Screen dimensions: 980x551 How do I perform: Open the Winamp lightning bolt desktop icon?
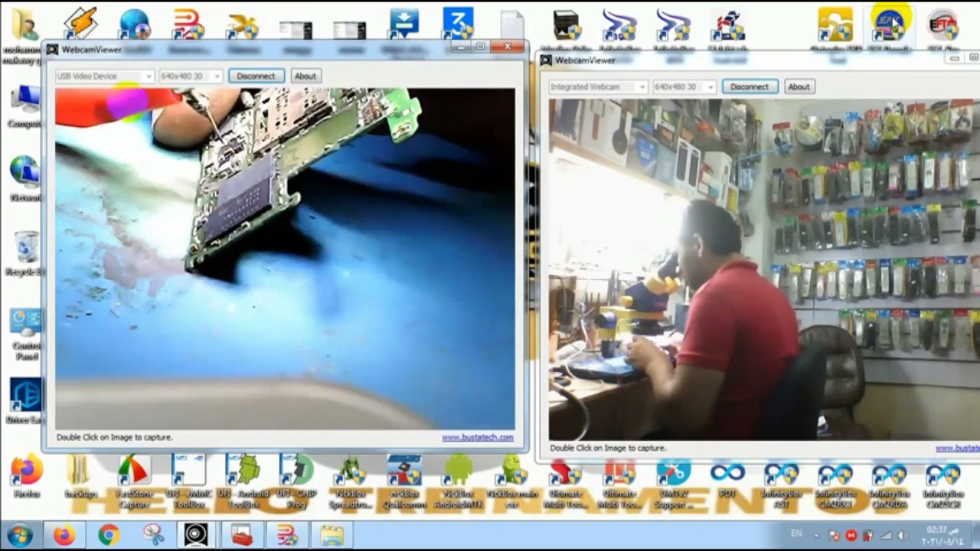click(x=80, y=23)
